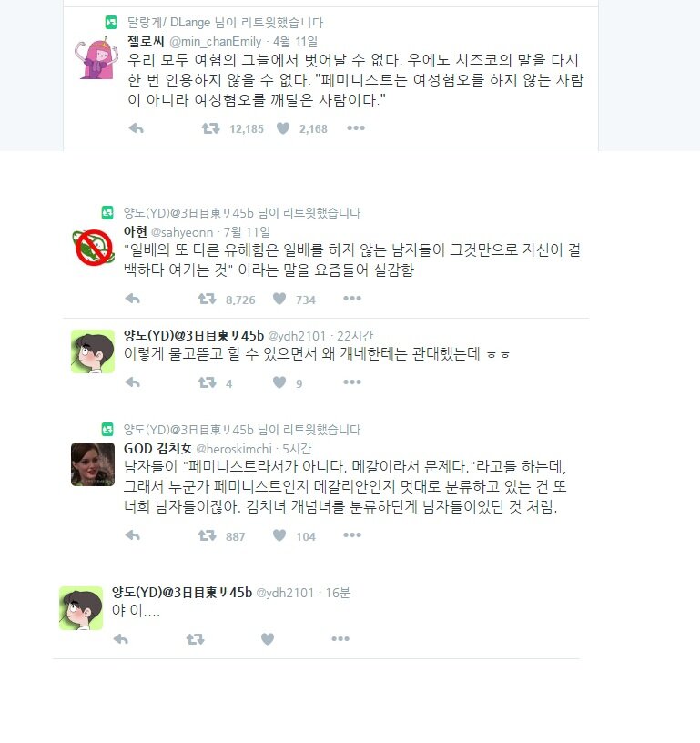Retweet 아현's tweet with 8,726 retweets
700x743 pixels.
click(x=207, y=299)
